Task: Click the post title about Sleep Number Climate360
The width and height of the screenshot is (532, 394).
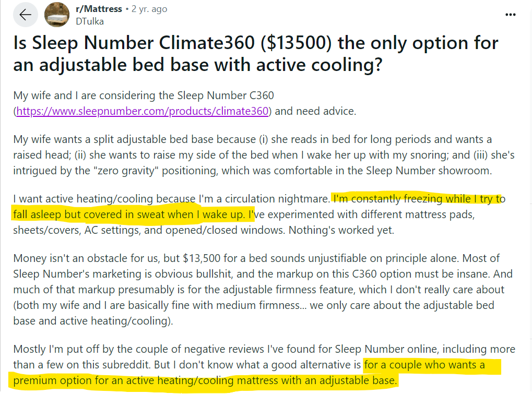Action: (256, 55)
